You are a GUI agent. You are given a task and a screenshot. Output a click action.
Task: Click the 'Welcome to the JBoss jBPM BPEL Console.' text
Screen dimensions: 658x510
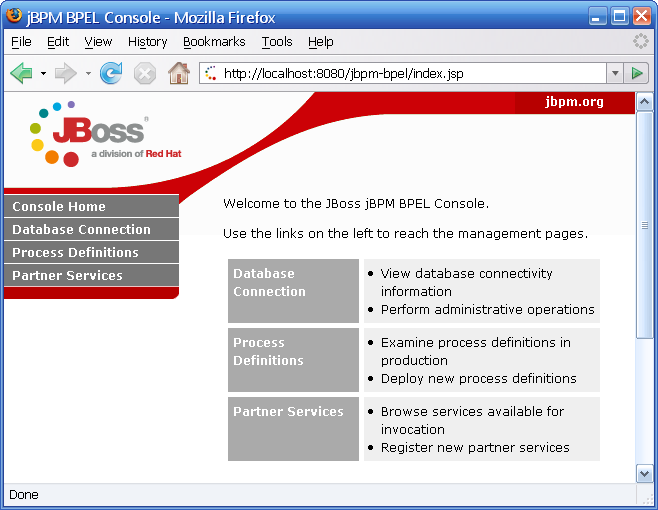pyautogui.click(x=356, y=204)
